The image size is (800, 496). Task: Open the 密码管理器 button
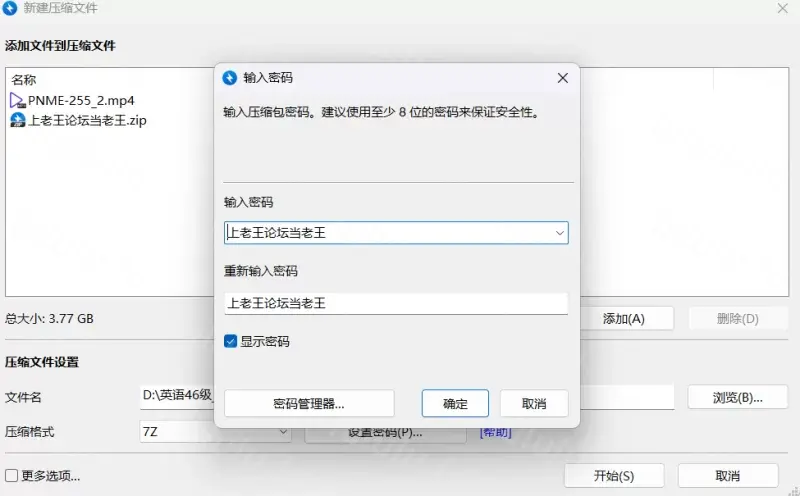309,404
